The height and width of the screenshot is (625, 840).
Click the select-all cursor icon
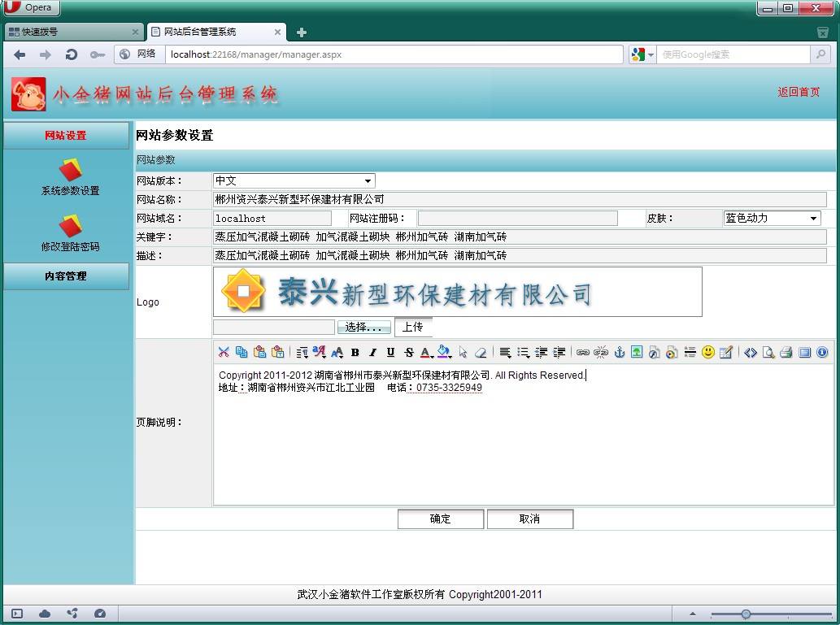tap(463, 352)
